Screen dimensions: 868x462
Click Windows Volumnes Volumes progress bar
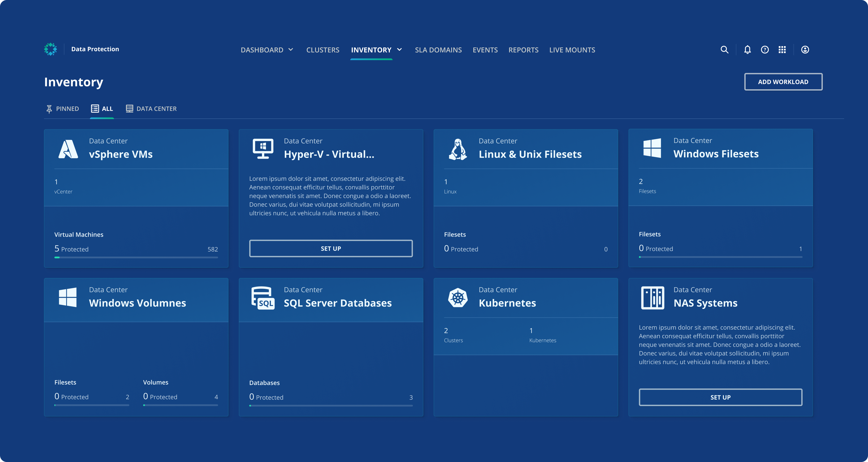pyautogui.click(x=180, y=405)
